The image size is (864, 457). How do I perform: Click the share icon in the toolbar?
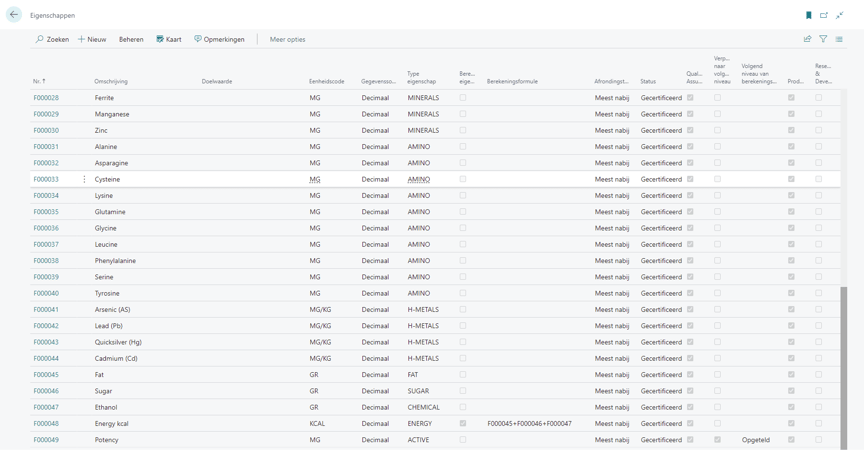tap(807, 39)
